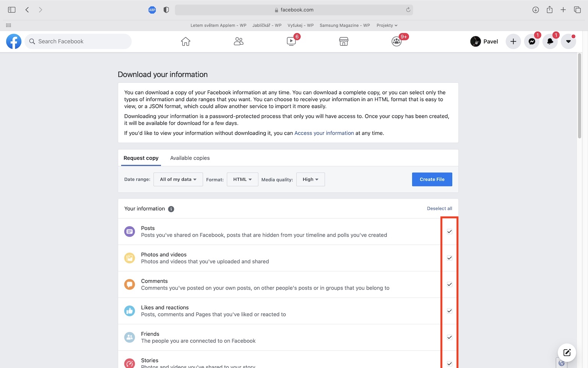Screen dimensions: 588x368
Task: Open the Date range dropdown
Action: point(178,179)
